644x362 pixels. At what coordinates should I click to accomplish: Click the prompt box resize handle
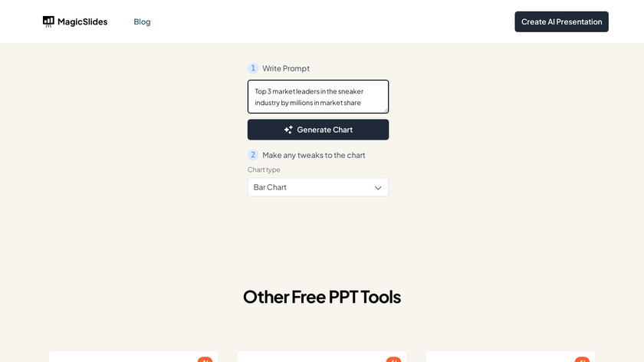click(386, 110)
